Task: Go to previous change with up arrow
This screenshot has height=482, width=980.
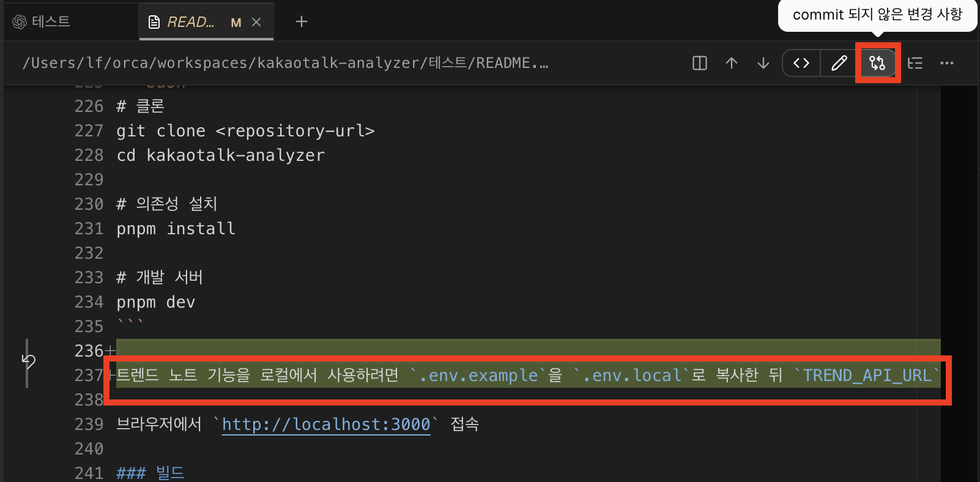Action: [732, 63]
